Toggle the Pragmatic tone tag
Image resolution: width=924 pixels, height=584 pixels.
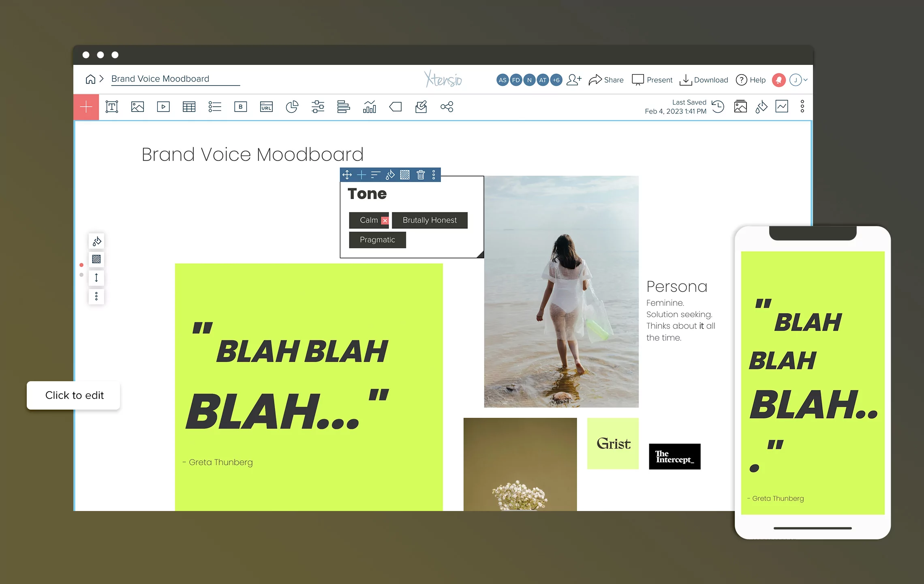coord(377,240)
